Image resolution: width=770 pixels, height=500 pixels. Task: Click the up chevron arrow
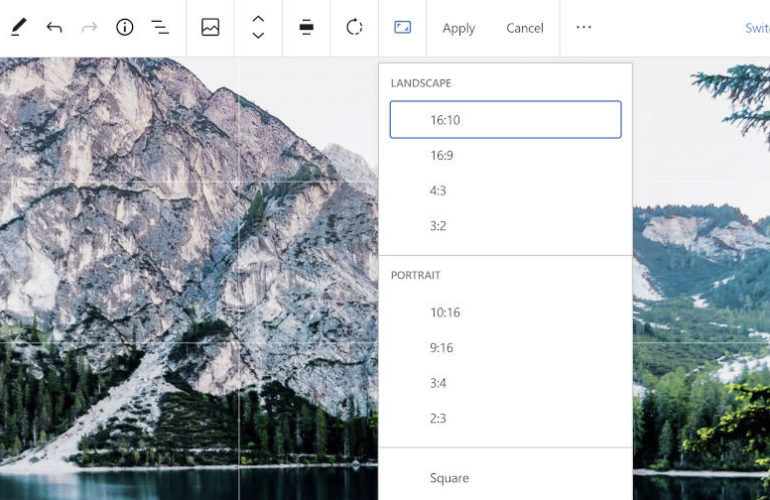258,19
